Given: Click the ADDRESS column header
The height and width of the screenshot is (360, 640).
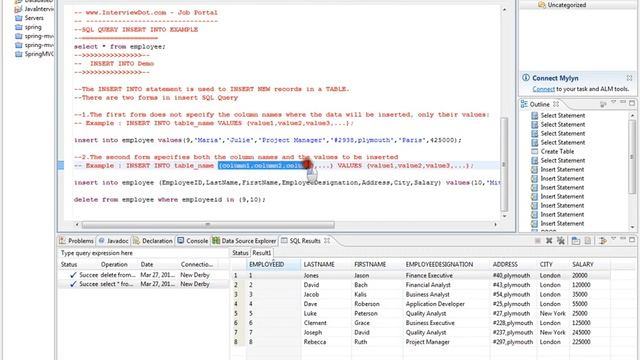Looking at the screenshot, I should click(512, 264).
